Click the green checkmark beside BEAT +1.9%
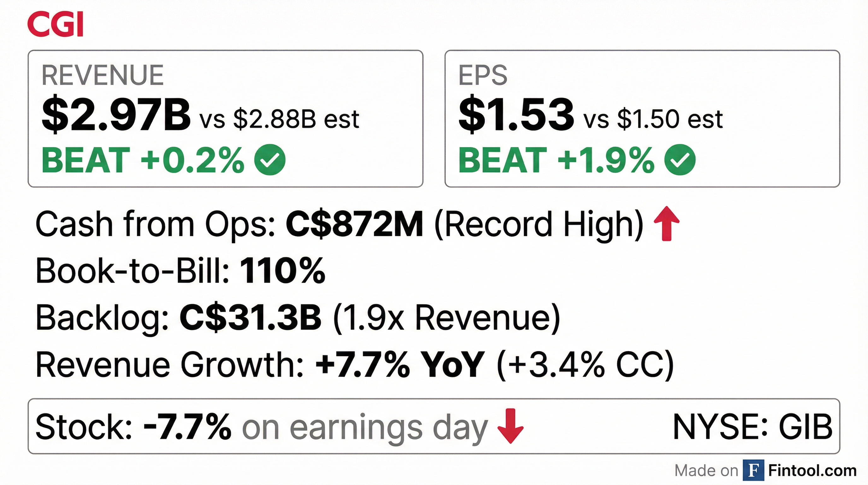The height and width of the screenshot is (485, 868). 680,160
